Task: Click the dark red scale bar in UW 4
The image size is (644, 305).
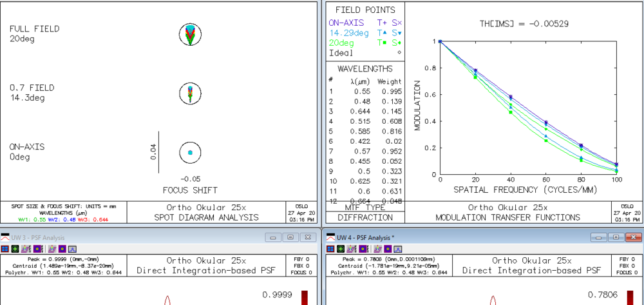Action: pos(630,298)
